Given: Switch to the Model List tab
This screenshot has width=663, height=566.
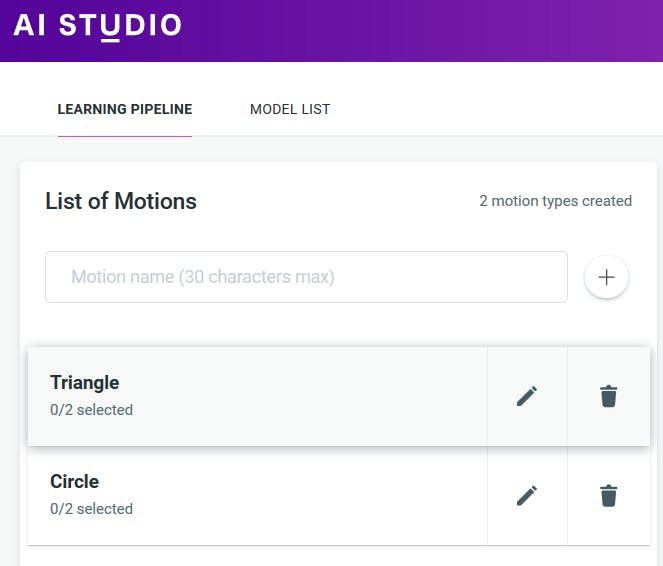Looking at the screenshot, I should coord(290,109).
